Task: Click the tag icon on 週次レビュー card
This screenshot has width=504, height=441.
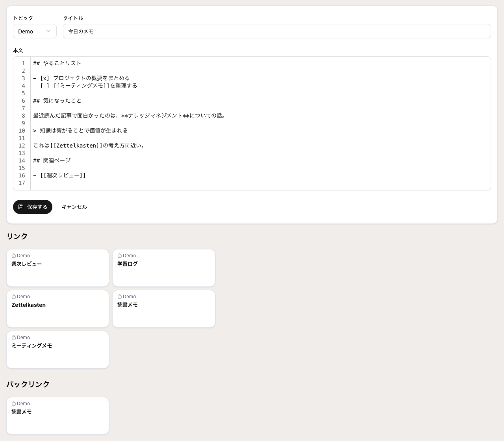Action: pos(14,255)
